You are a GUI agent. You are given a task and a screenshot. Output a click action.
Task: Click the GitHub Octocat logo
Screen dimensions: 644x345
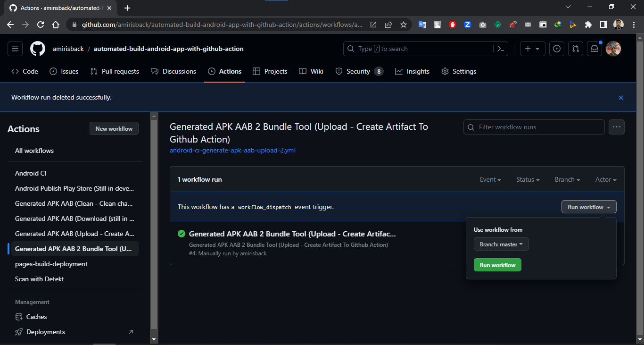tap(38, 49)
